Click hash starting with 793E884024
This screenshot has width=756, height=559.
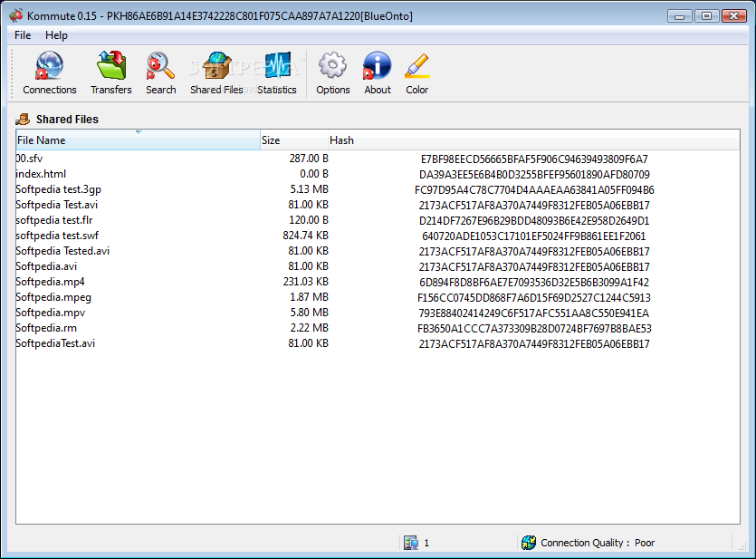pos(534,313)
